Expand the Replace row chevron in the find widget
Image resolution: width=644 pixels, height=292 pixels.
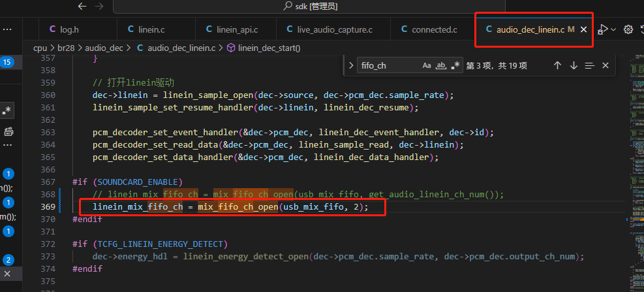tap(351, 66)
